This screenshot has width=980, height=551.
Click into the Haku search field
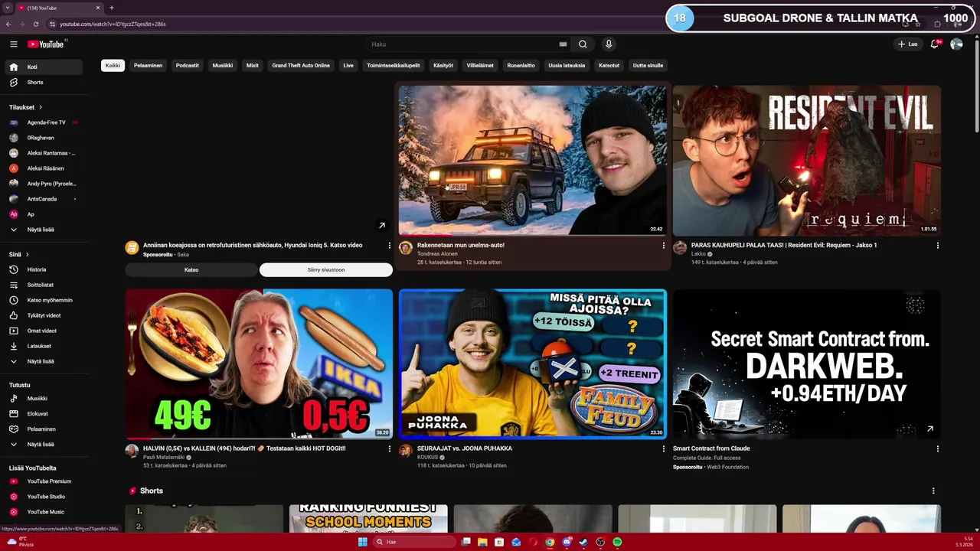pyautogui.click(x=463, y=44)
